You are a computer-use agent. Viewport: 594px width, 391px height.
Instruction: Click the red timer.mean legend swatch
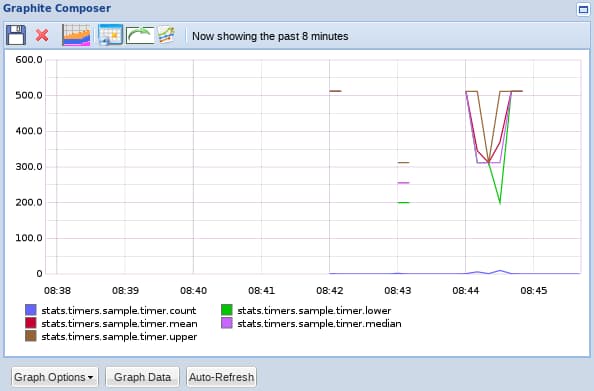click(x=31, y=323)
